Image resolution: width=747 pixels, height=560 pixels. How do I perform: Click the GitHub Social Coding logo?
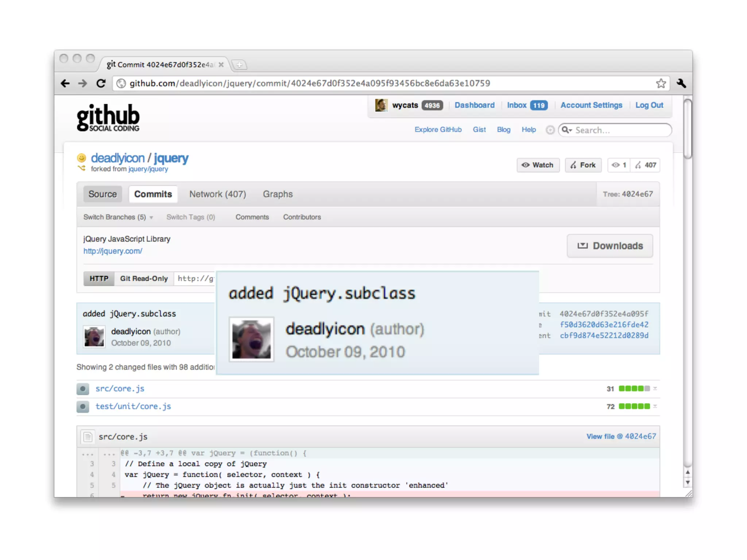[x=108, y=118]
